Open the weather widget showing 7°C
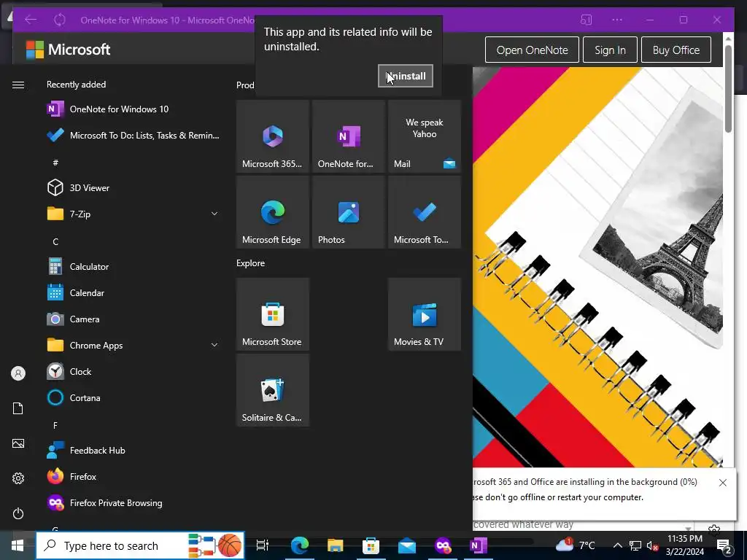The image size is (747, 560). (575, 545)
